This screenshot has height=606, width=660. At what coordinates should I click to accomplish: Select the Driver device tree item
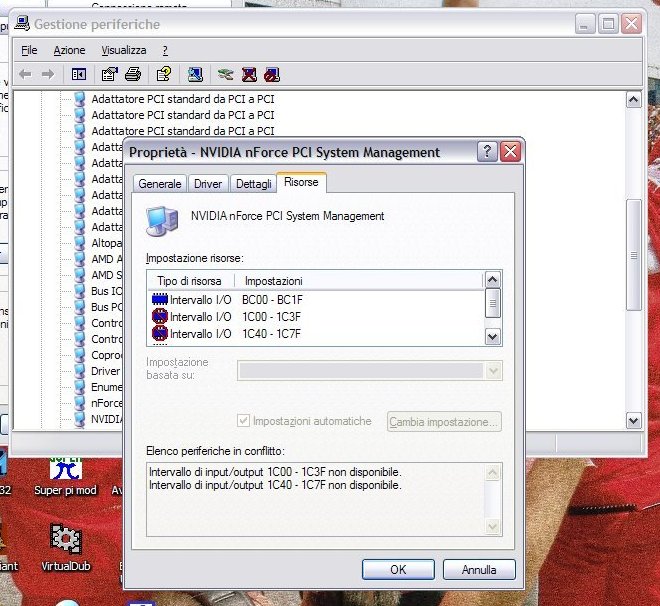click(106, 371)
